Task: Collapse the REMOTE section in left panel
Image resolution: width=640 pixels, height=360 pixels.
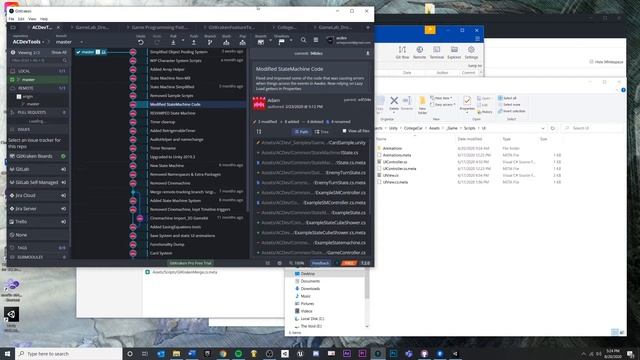Action: tap(38, 88)
